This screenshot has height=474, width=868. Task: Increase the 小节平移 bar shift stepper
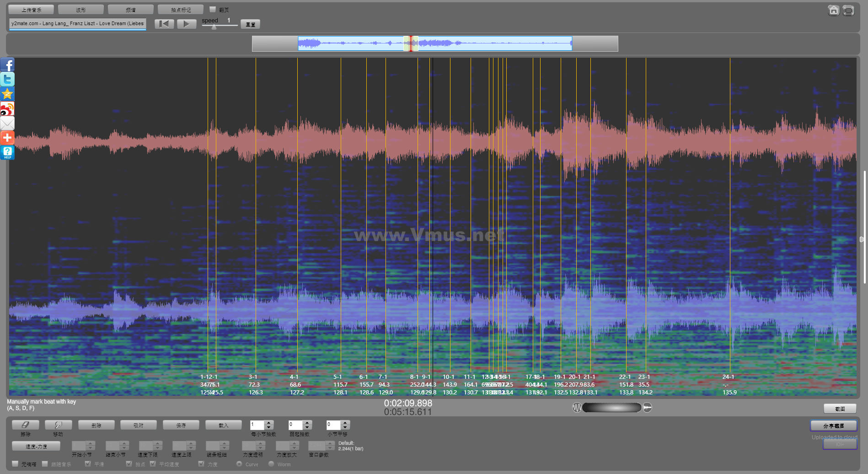pyautogui.click(x=345, y=423)
